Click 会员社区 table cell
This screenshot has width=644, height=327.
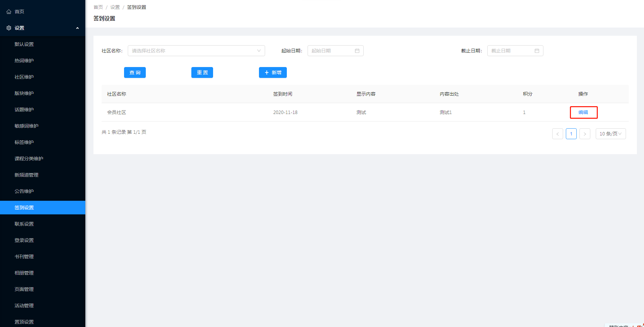pyautogui.click(x=117, y=112)
